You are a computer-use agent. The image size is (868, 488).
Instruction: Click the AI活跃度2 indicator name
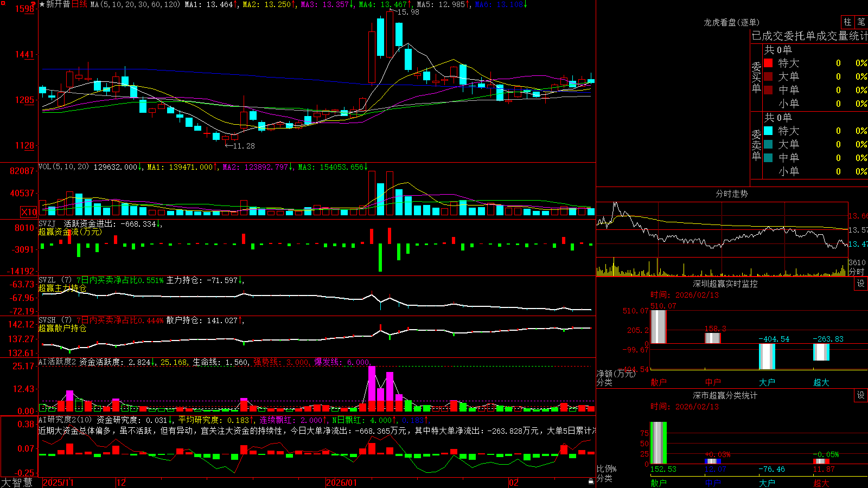point(57,362)
